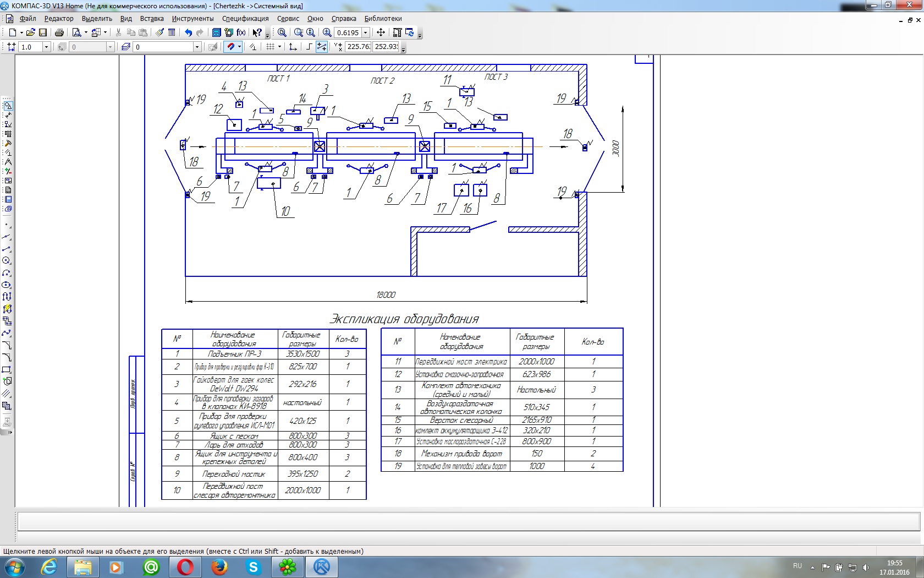Open the Спецификация menu

(x=245, y=18)
